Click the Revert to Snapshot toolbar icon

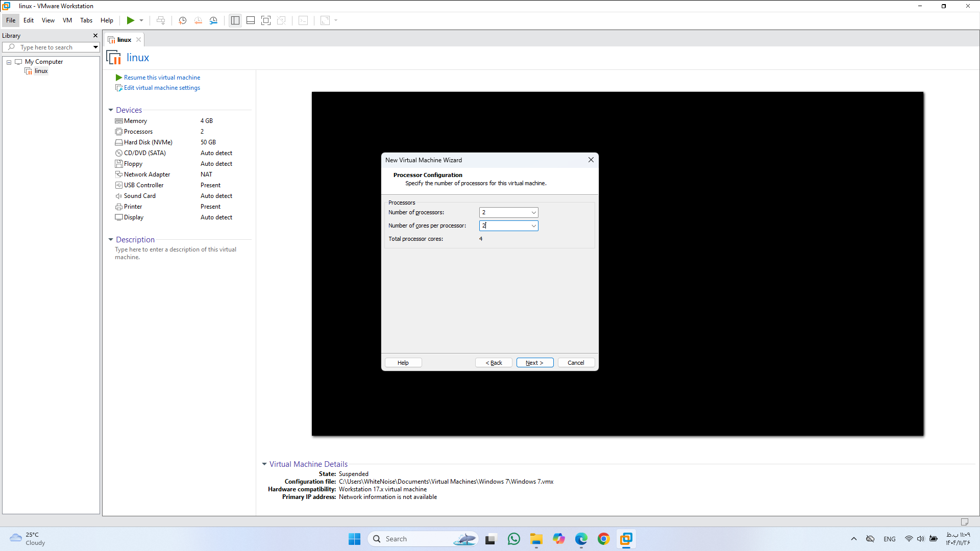click(x=198, y=20)
